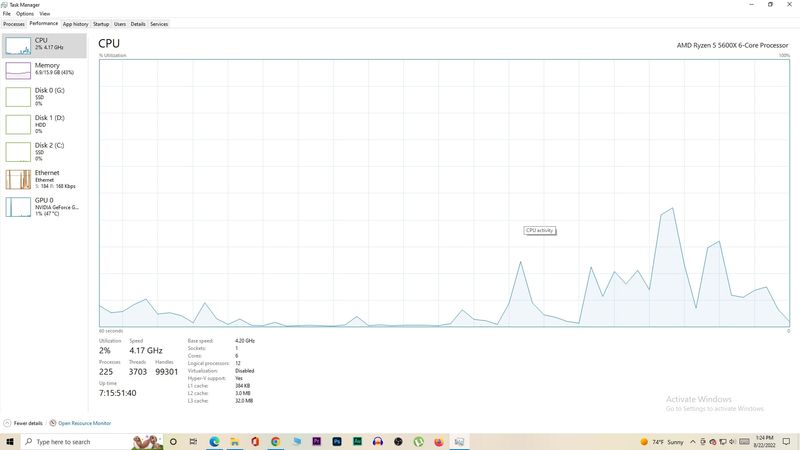
Task: Open Disk 2 (C:) performance view
Action: (44, 152)
